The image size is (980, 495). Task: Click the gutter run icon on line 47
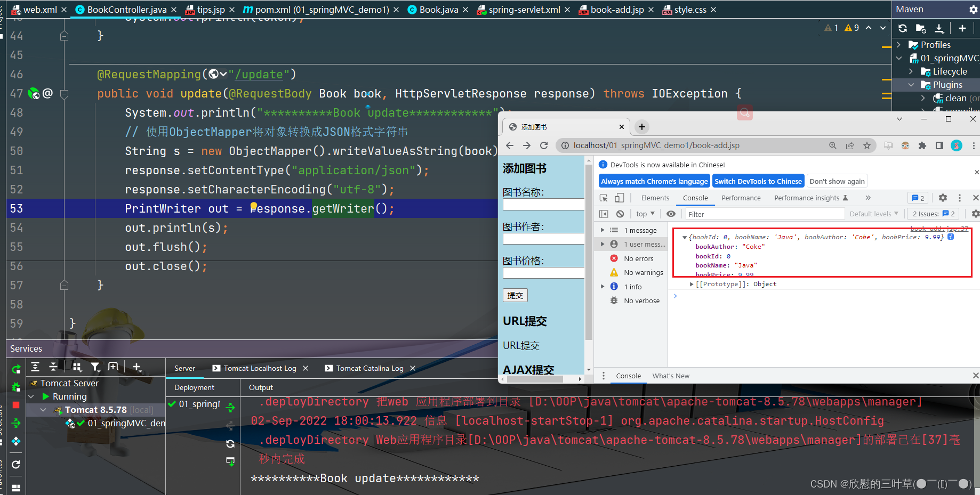pos(34,94)
